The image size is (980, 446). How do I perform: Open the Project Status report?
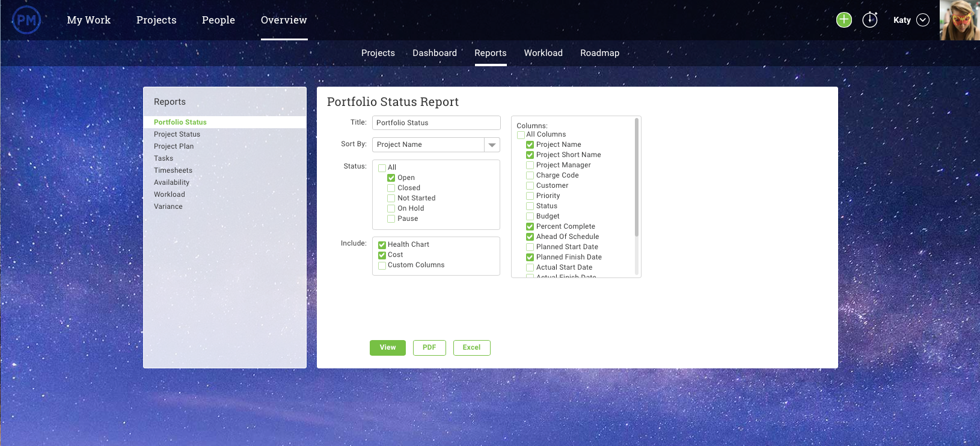177,134
